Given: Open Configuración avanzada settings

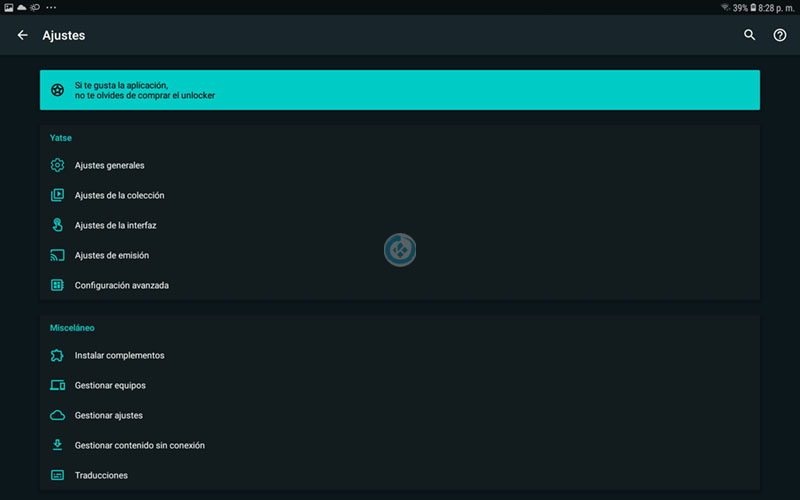Looking at the screenshot, I should [121, 285].
